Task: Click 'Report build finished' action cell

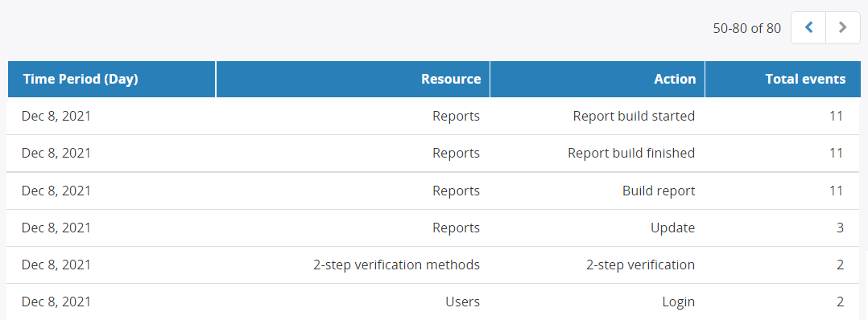Action: 631,153
